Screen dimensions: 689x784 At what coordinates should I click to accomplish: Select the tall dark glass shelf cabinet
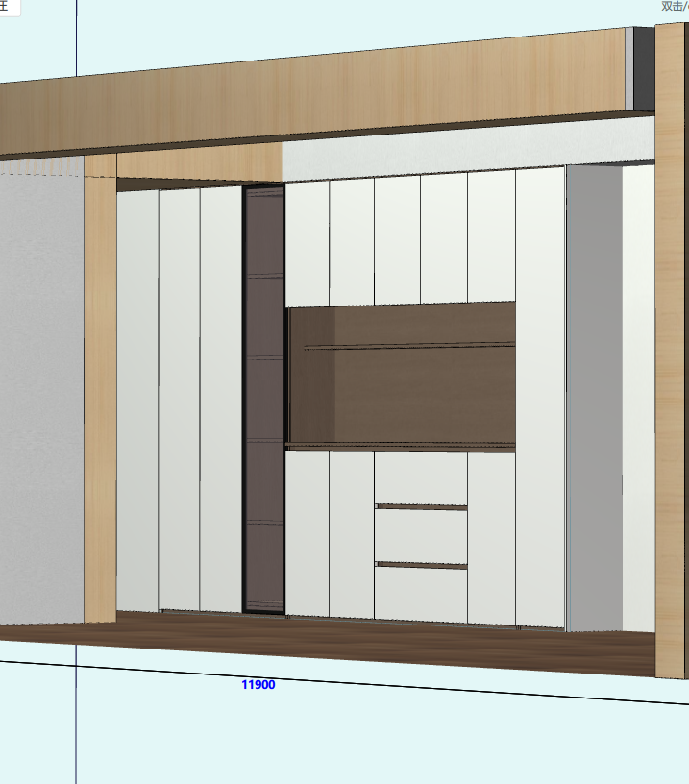(x=264, y=399)
